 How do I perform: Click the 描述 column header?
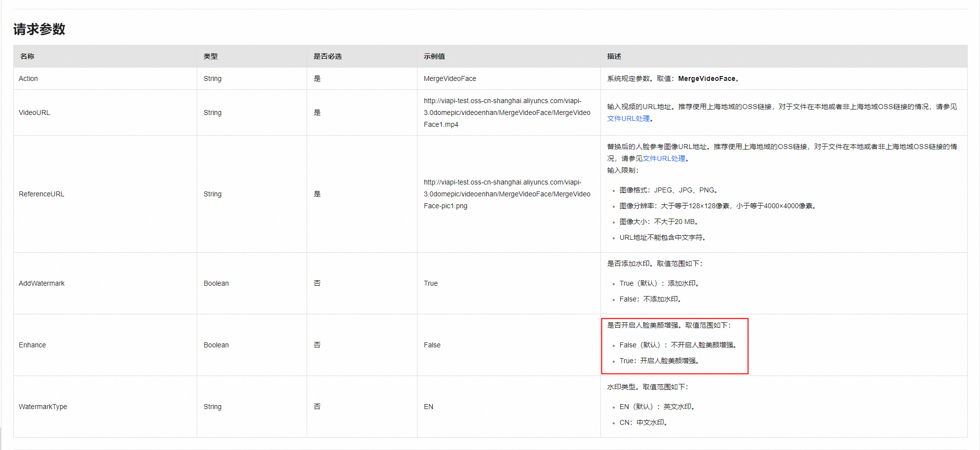click(x=614, y=56)
